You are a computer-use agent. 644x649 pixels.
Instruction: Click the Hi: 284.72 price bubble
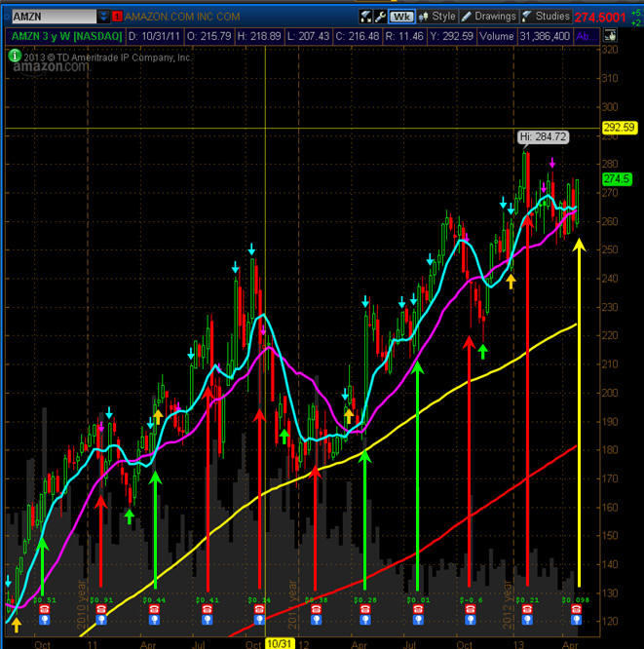(x=543, y=137)
